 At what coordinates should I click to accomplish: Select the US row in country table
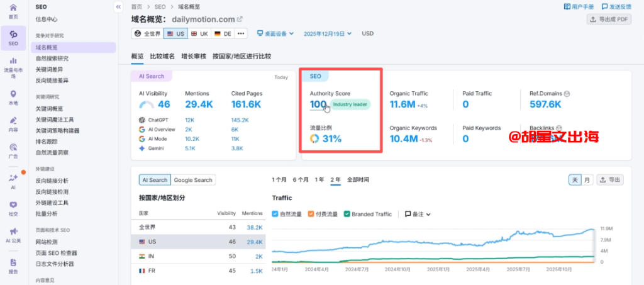point(198,242)
